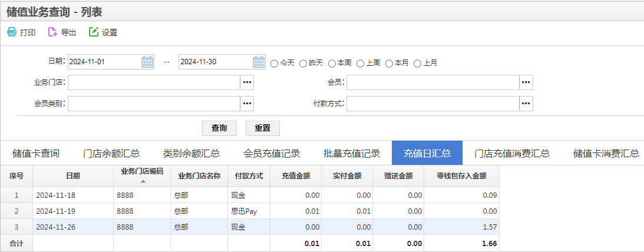Click the 查询 button
The height and width of the screenshot is (252, 644).
pos(219,128)
